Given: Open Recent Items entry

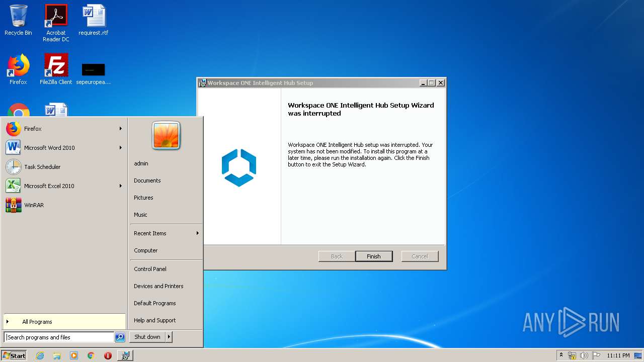Looking at the screenshot, I should click(166, 233).
